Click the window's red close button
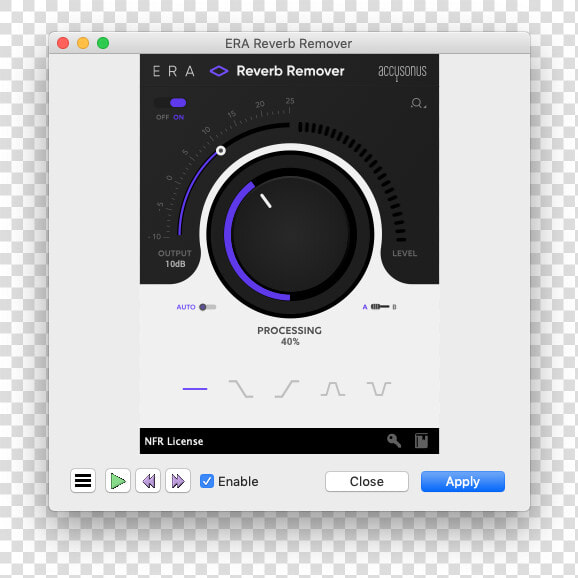578x578 pixels. pyautogui.click(x=63, y=43)
